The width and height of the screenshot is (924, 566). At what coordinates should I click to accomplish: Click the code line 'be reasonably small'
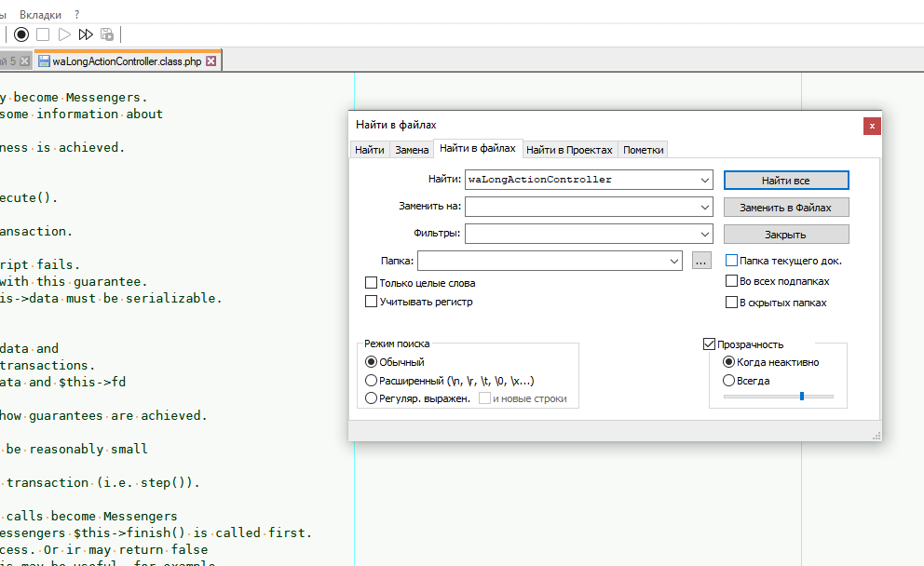click(x=76, y=450)
